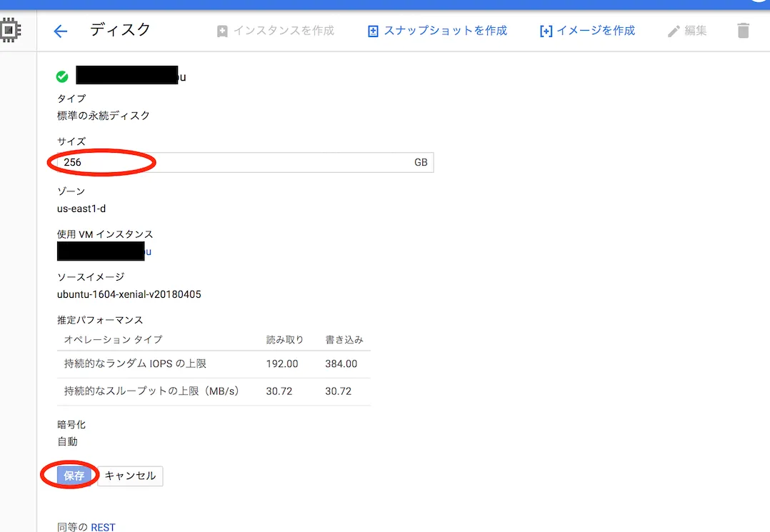Open the Compute Engine chip icon in the sidebar

pyautogui.click(x=10, y=30)
